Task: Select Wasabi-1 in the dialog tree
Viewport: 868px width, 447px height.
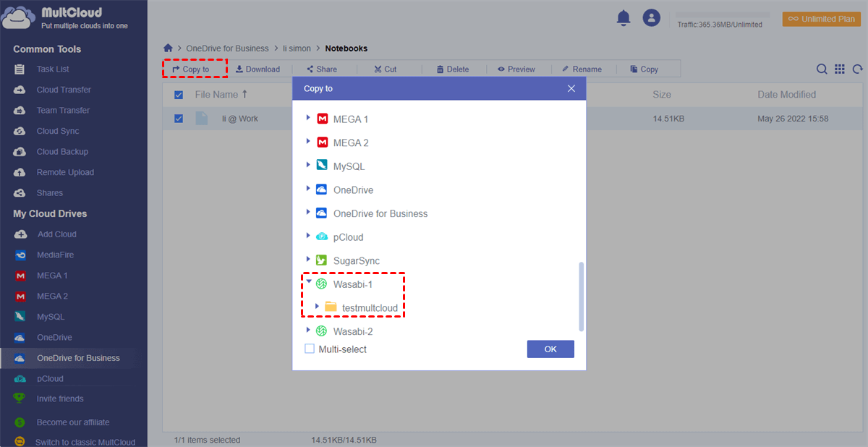Action: [352, 284]
